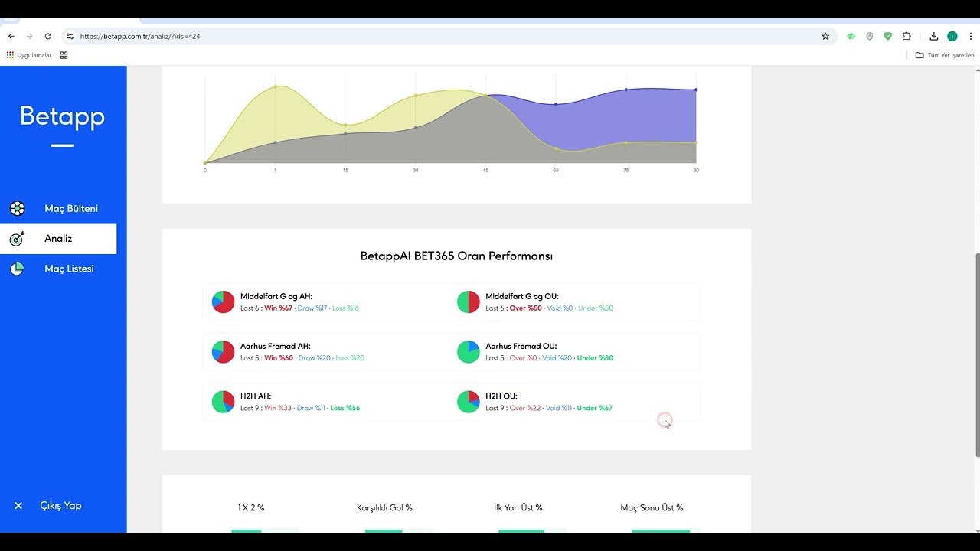The height and width of the screenshot is (551, 980).
Task: Click the 'İlk Yarı Üst %' label
Action: click(518, 507)
